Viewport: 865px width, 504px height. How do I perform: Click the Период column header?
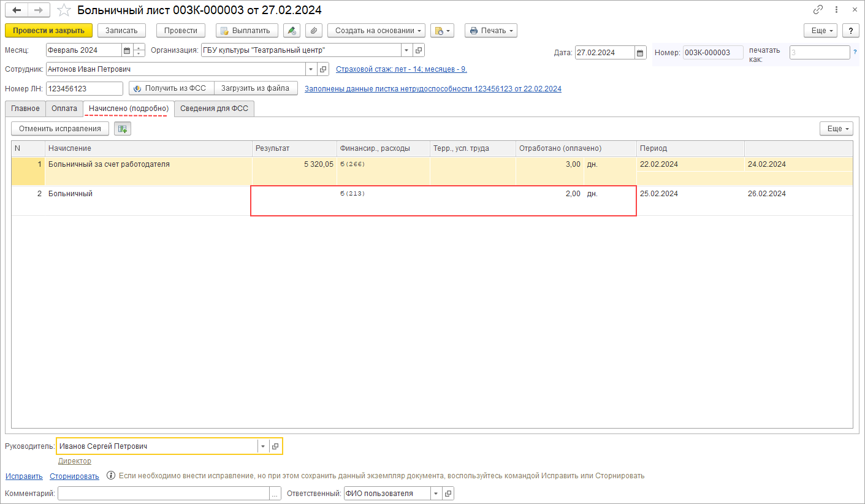tap(690, 148)
